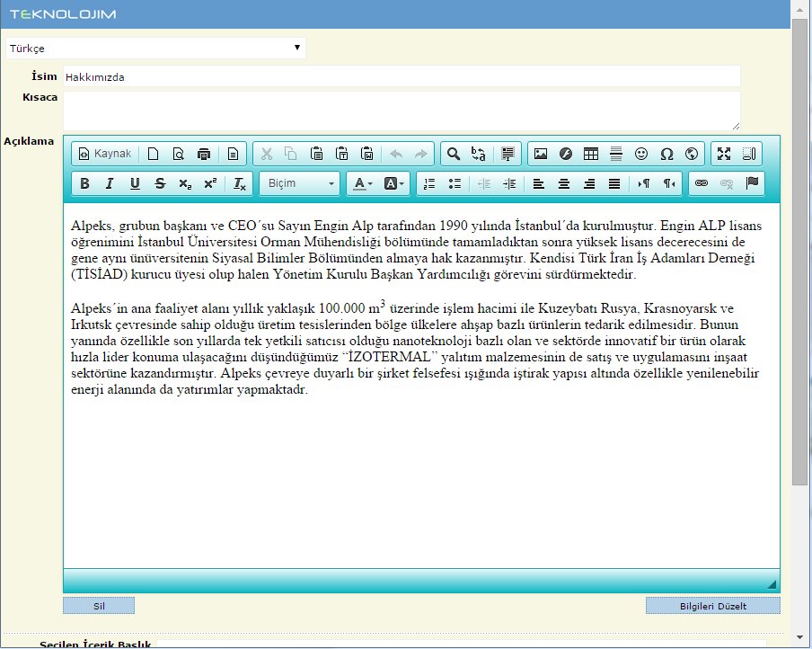
Task: Click the Cut scissors icon
Action: [267, 154]
